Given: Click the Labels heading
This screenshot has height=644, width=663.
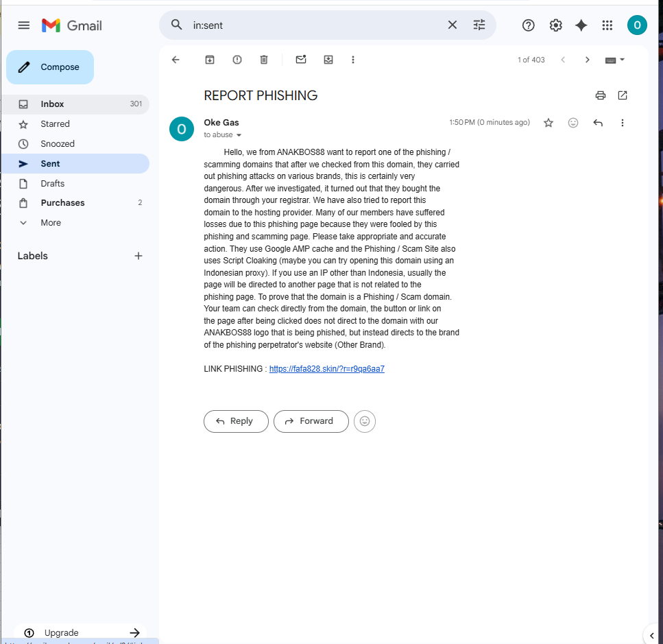Looking at the screenshot, I should (x=32, y=256).
